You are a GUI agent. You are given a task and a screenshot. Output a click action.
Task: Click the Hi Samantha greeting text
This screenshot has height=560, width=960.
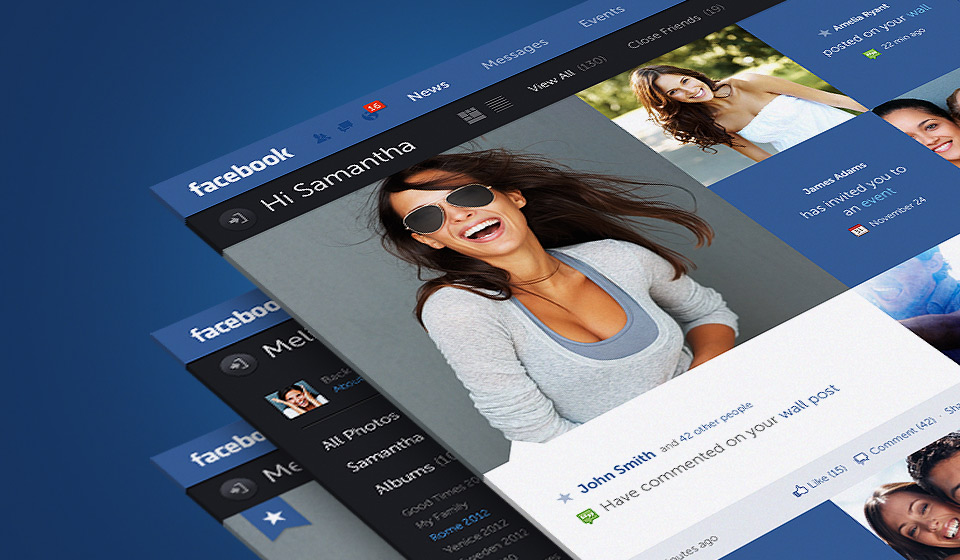tap(338, 175)
